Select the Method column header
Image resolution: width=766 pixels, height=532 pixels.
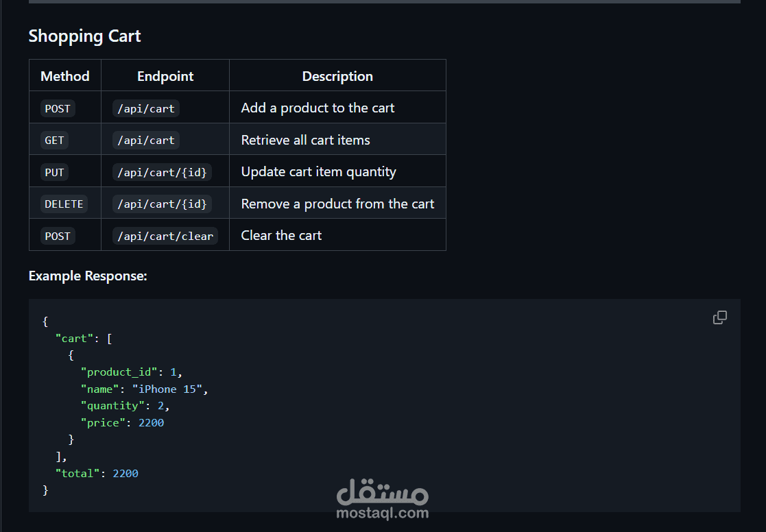pyautogui.click(x=65, y=76)
